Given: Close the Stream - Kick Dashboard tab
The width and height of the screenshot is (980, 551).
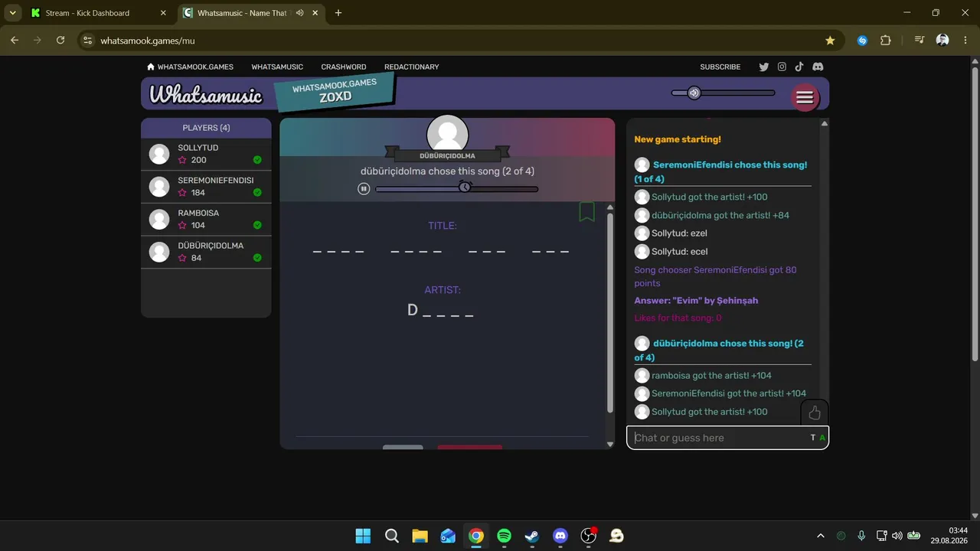Looking at the screenshot, I should pos(163,13).
